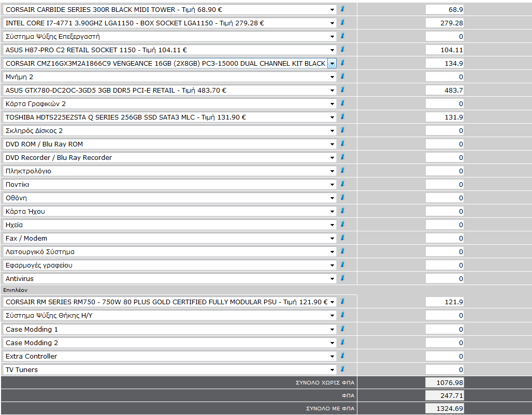Screen dimensions: 532x415
Task: Open the Corsair Carbide 300R case dropdown
Action: point(169,9)
